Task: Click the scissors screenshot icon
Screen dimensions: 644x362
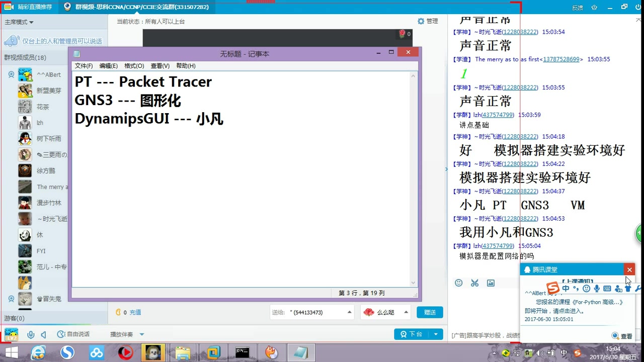Action: [474, 283]
